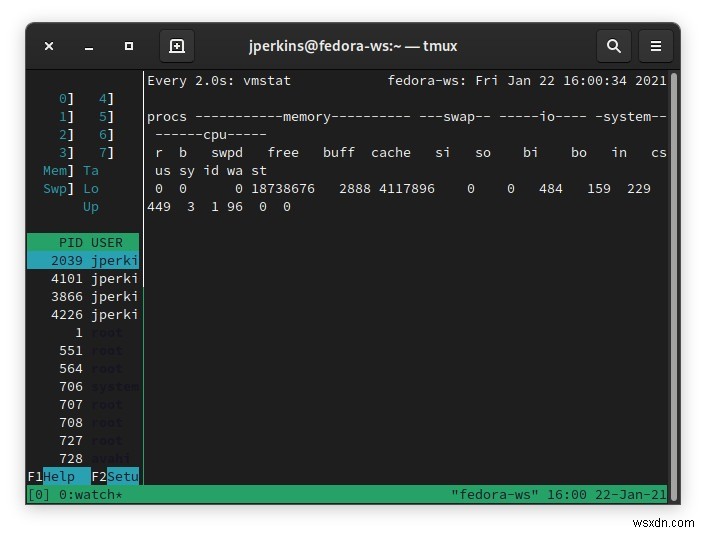Click the CPU 3 meter
The image size is (706, 533).
66,153
